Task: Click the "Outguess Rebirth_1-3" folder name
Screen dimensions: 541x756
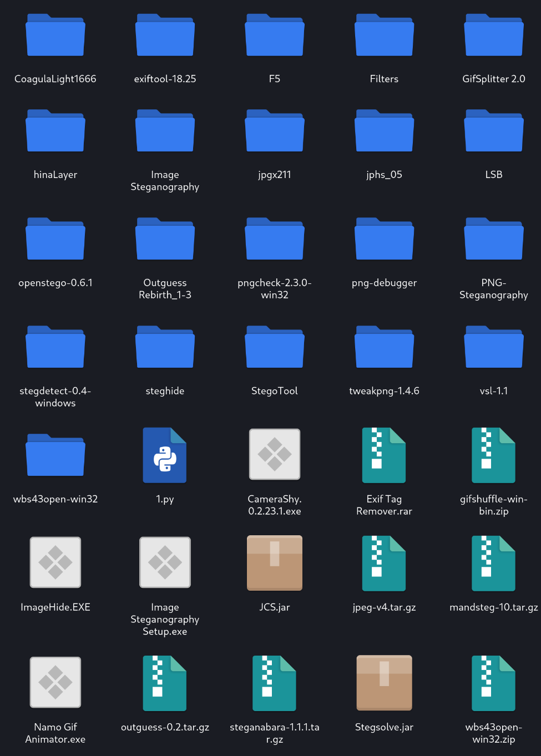Action: (165, 289)
